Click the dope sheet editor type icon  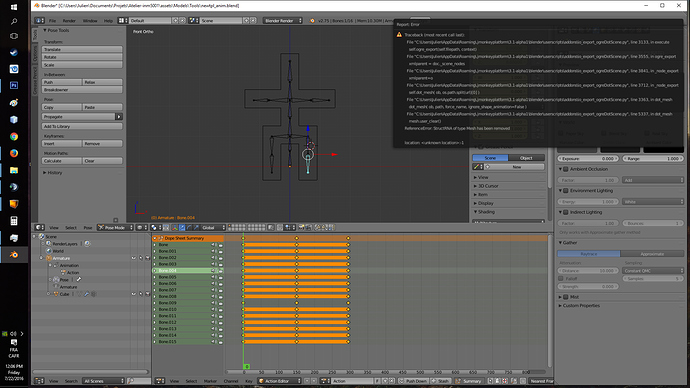pyautogui.click(x=160, y=381)
